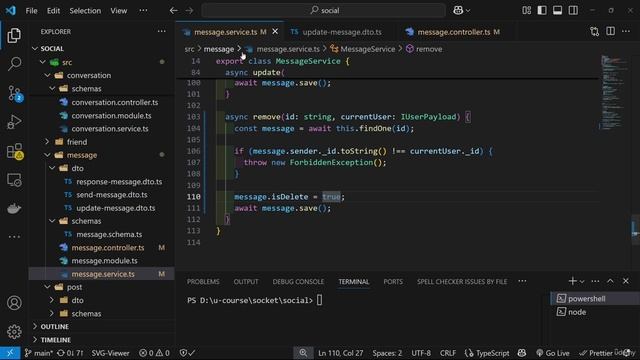Click the social command center search box
640x360 pixels.
(323, 10)
